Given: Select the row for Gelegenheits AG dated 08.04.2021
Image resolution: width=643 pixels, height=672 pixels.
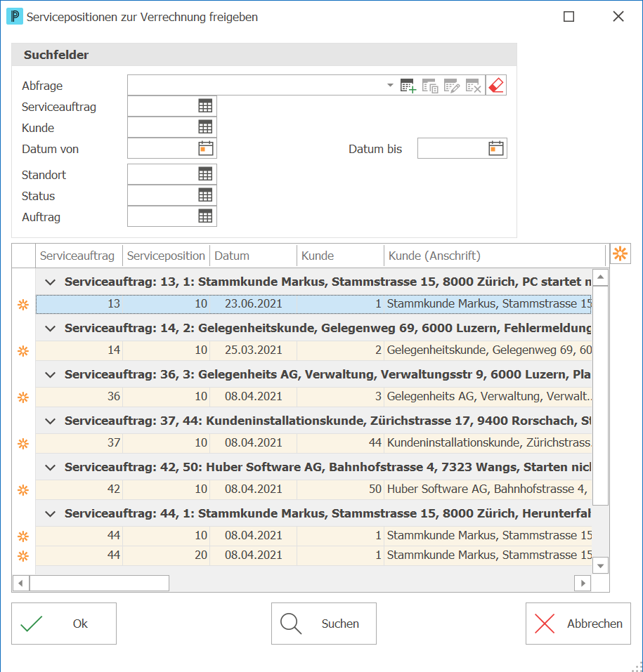Looking at the screenshot, I should [313, 397].
